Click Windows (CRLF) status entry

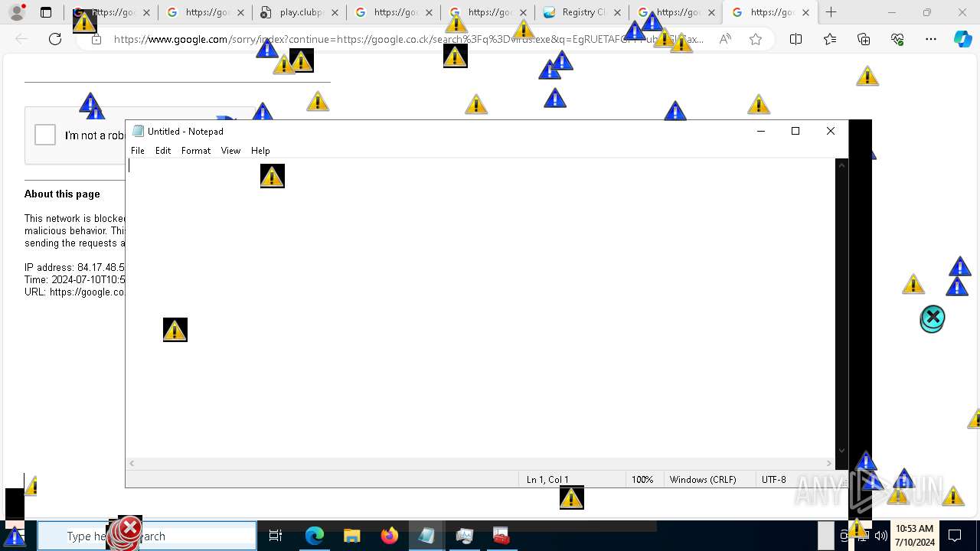(703, 479)
